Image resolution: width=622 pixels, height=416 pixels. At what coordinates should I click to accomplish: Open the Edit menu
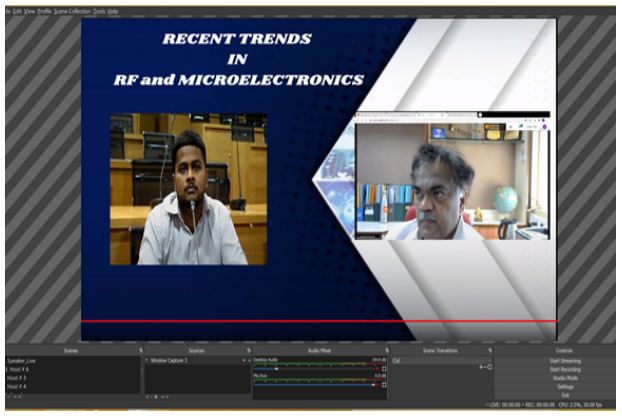(16, 11)
